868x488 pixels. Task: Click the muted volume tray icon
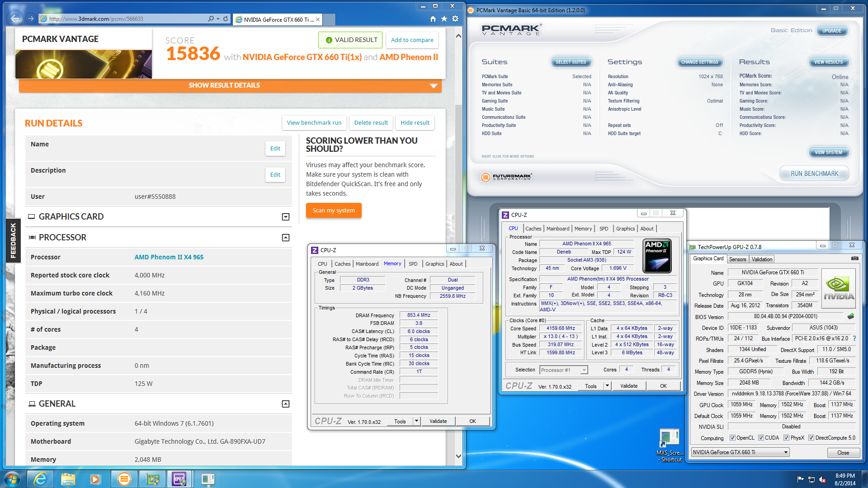822,479
